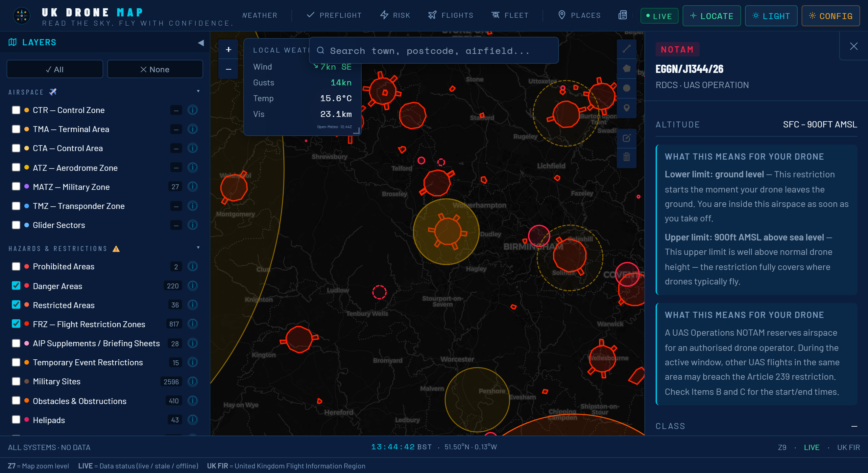This screenshot has height=473, width=868.
Task: Show info for Restricted Areas
Action: point(192,305)
